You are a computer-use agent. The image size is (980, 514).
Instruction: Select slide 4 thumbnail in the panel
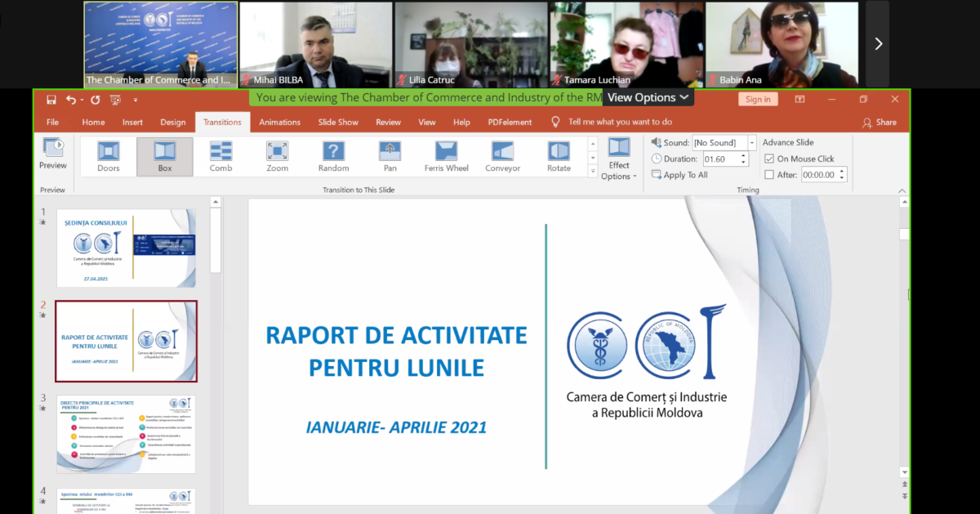(126, 501)
